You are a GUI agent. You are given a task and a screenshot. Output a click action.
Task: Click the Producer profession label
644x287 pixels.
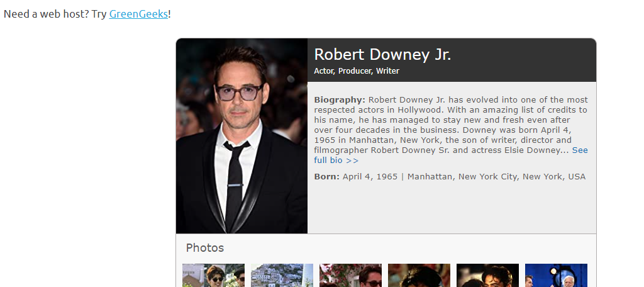tap(354, 70)
